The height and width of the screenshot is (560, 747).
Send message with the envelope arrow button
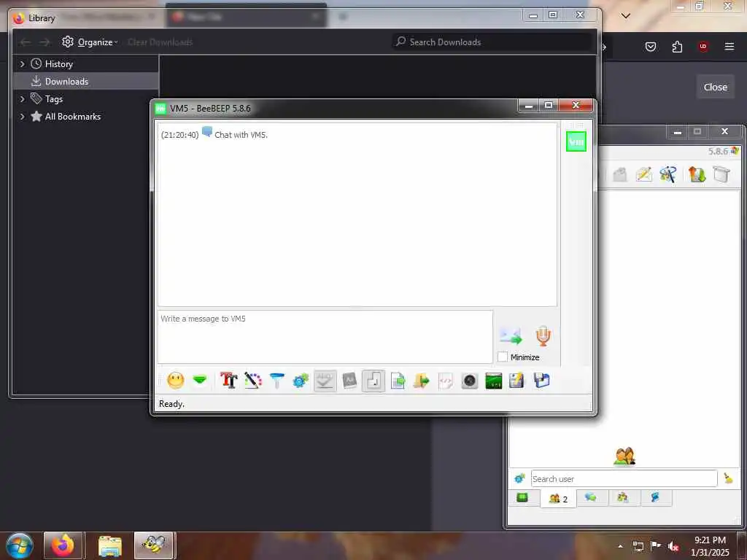(511, 335)
